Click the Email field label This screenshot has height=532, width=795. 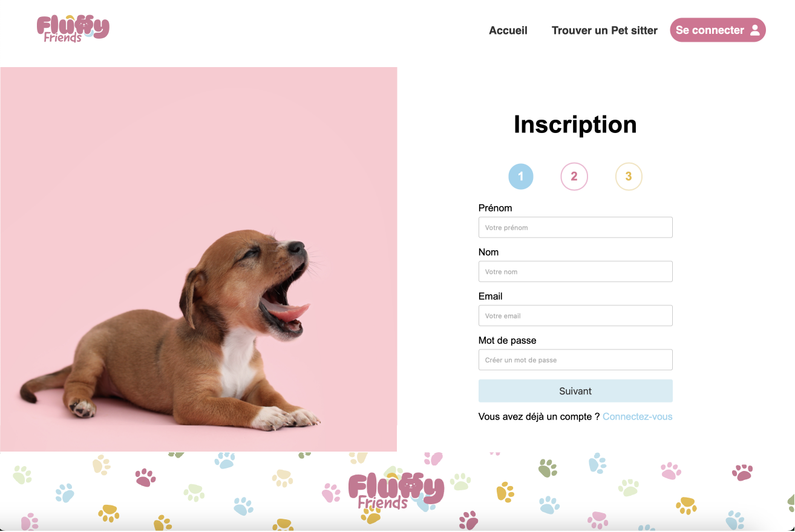(x=491, y=296)
